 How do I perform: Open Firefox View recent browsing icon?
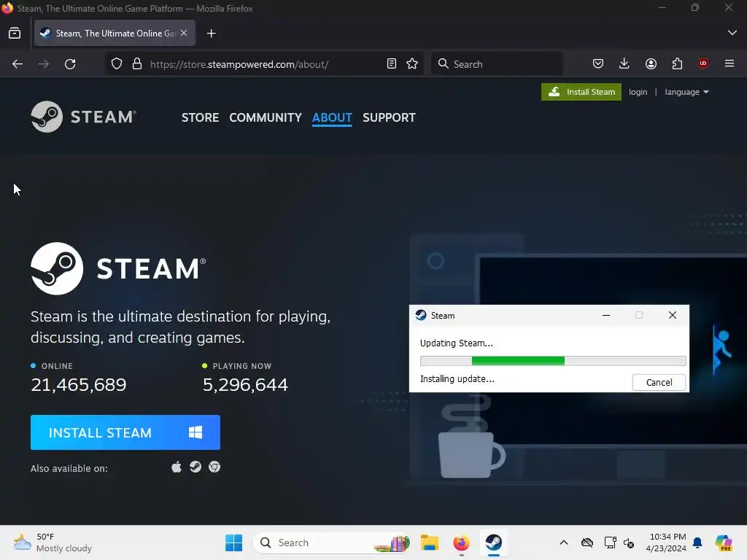pyautogui.click(x=15, y=34)
